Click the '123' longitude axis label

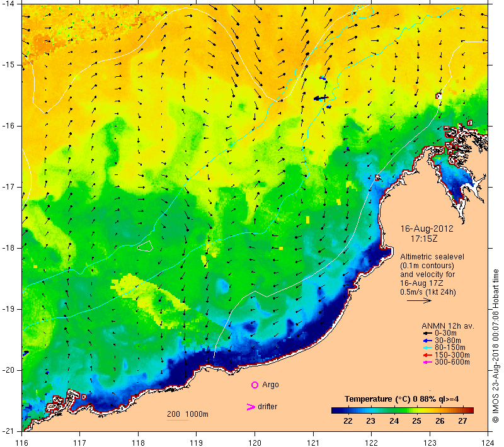(430, 443)
